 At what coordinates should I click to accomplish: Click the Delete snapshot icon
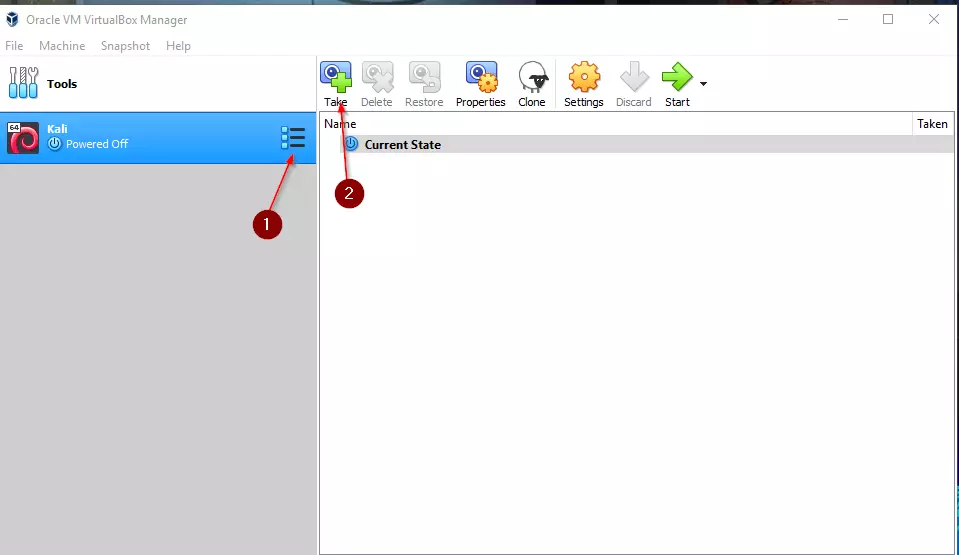(x=377, y=77)
